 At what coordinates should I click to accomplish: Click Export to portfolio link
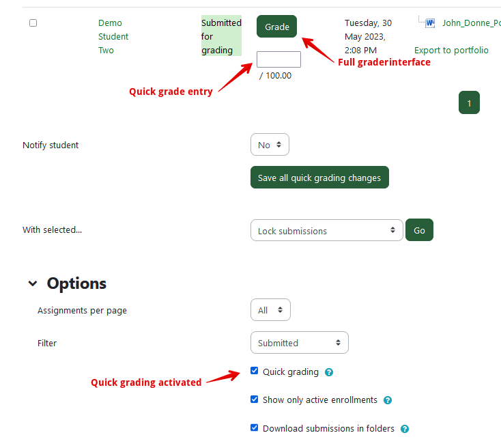pos(451,51)
